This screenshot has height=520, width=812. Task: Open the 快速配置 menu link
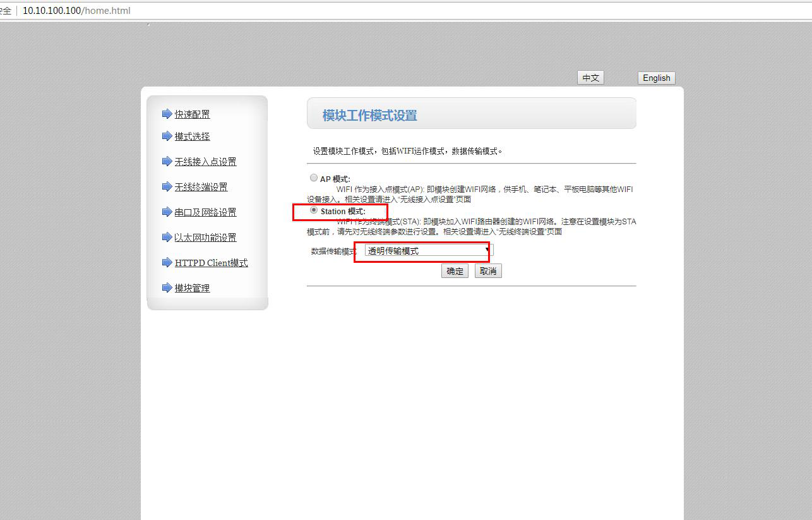pos(193,114)
